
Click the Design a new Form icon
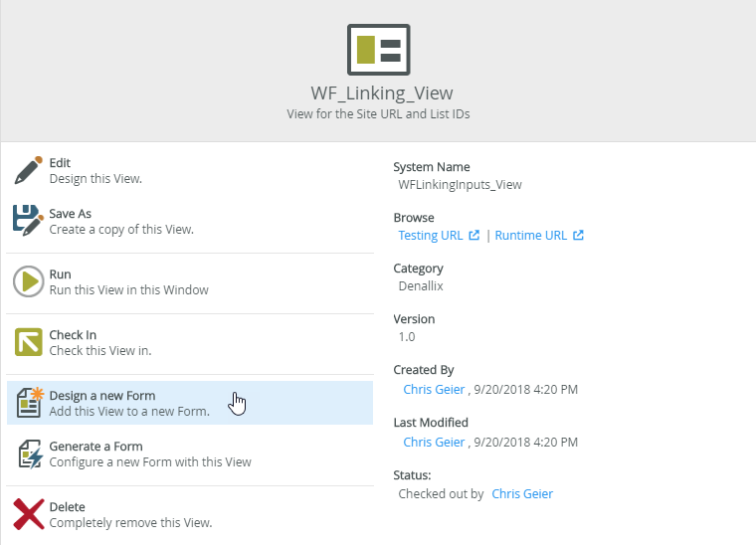(x=28, y=403)
